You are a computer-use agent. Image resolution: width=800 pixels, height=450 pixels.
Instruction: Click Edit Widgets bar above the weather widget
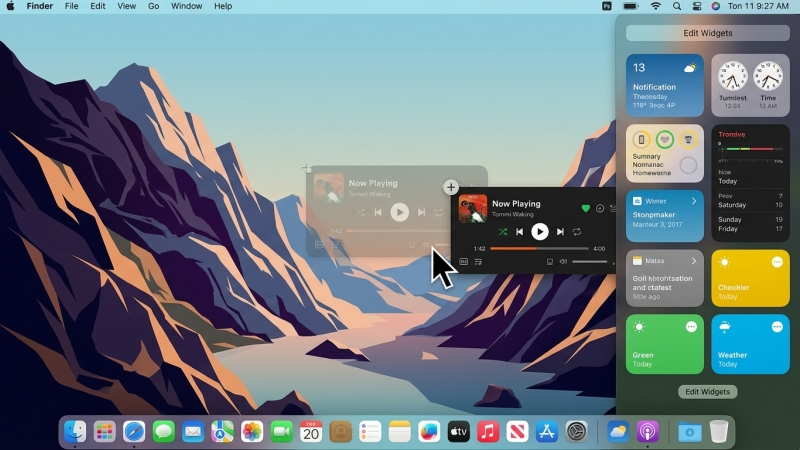(708, 33)
